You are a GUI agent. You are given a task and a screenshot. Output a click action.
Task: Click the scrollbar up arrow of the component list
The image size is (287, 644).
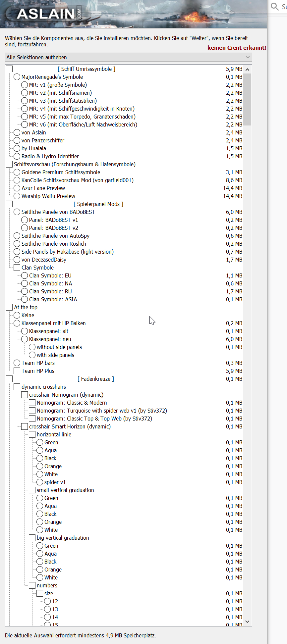coord(247,70)
